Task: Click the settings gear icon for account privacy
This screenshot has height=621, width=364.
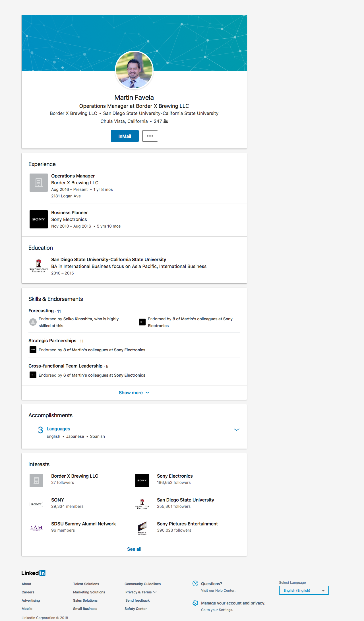Action: click(195, 603)
